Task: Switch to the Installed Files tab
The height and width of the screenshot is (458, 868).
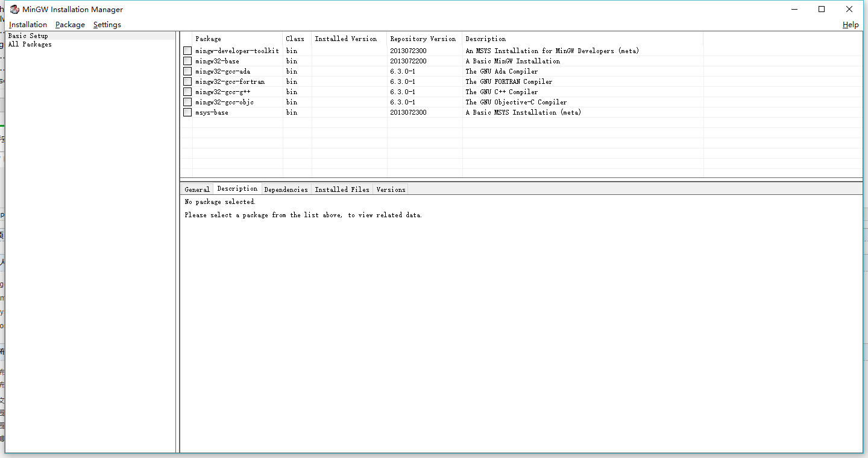Action: click(342, 189)
